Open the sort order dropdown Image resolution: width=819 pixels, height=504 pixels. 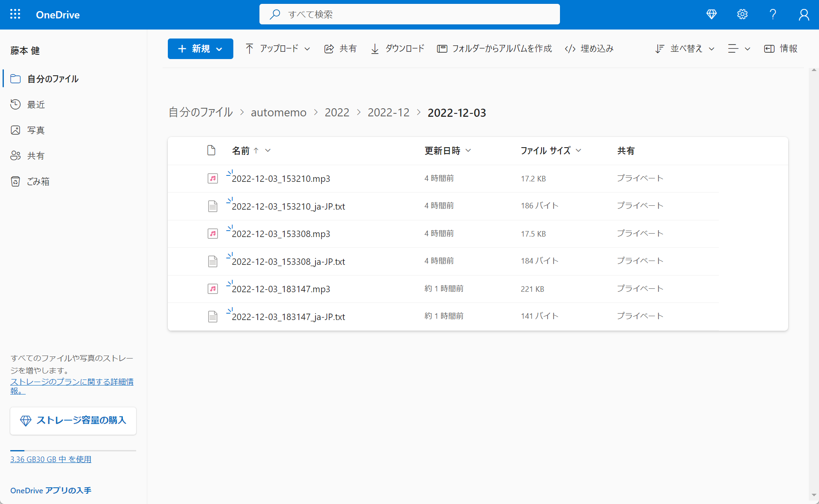click(x=685, y=49)
